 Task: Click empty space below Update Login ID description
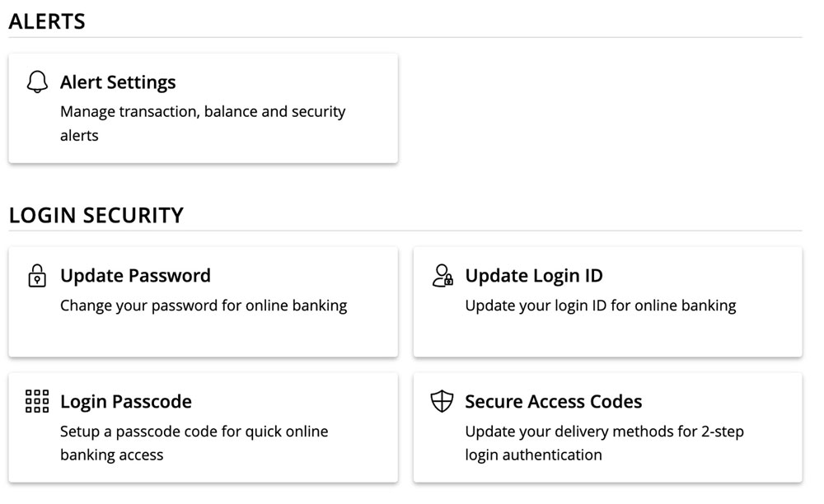(x=608, y=336)
